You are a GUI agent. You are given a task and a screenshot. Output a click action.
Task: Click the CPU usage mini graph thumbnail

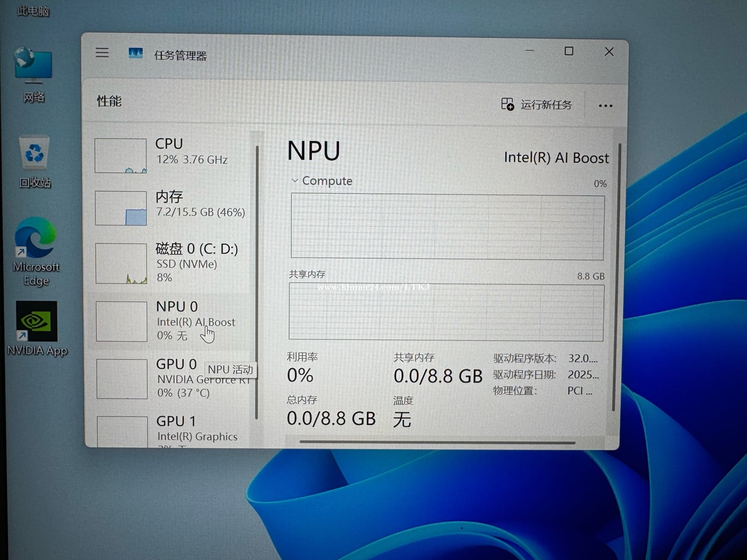point(120,156)
